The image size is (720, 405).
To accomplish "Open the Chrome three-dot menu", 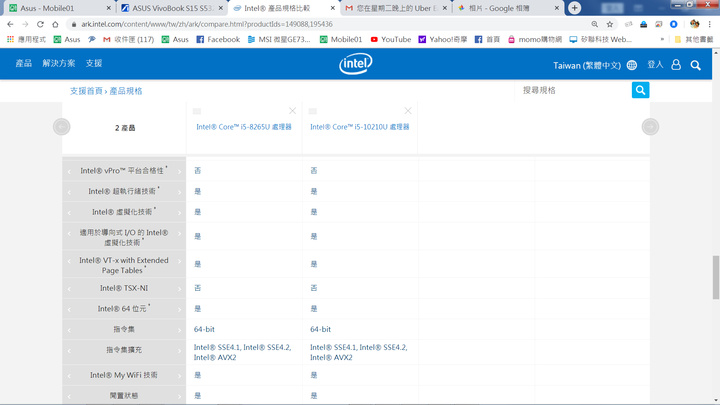I will point(709,24).
